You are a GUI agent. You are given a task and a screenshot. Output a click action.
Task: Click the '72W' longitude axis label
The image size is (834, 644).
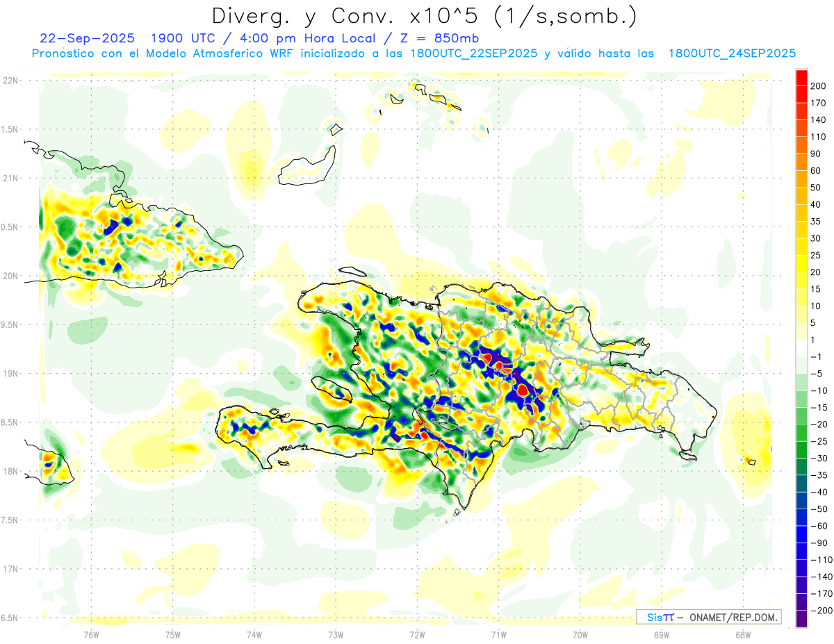coord(417,634)
